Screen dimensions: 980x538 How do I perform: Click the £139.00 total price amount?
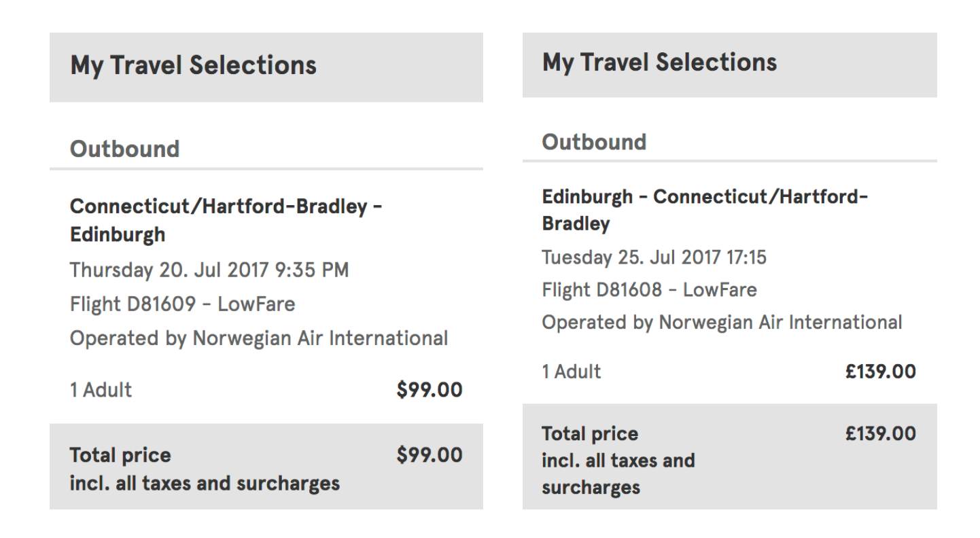[880, 434]
